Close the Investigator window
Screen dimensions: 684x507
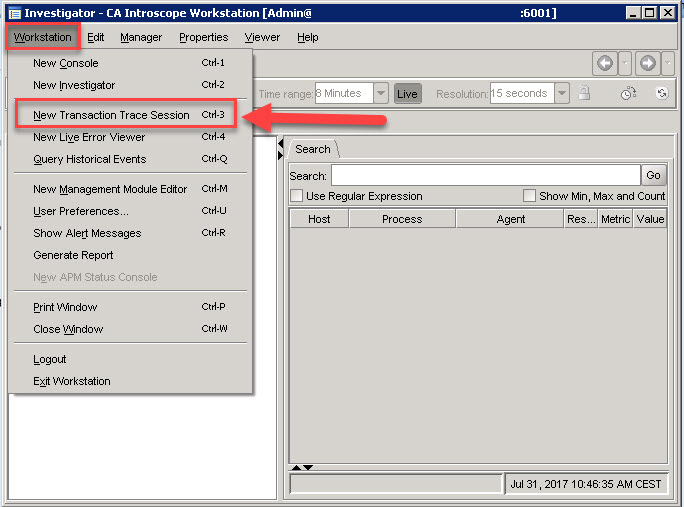click(x=667, y=13)
